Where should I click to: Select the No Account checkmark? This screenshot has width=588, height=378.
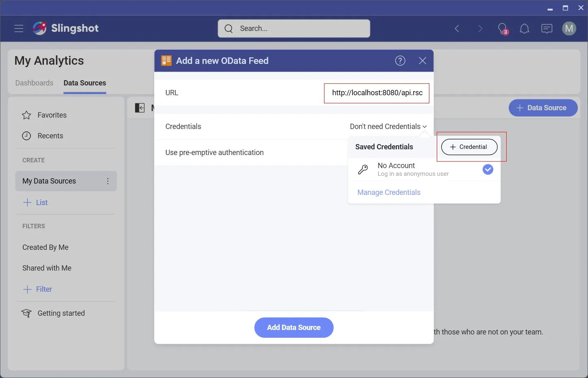(488, 169)
